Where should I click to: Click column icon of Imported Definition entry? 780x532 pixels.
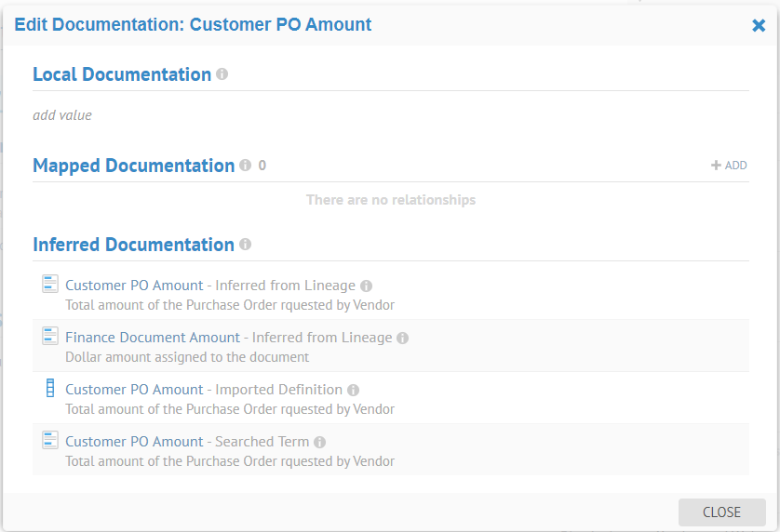50,389
